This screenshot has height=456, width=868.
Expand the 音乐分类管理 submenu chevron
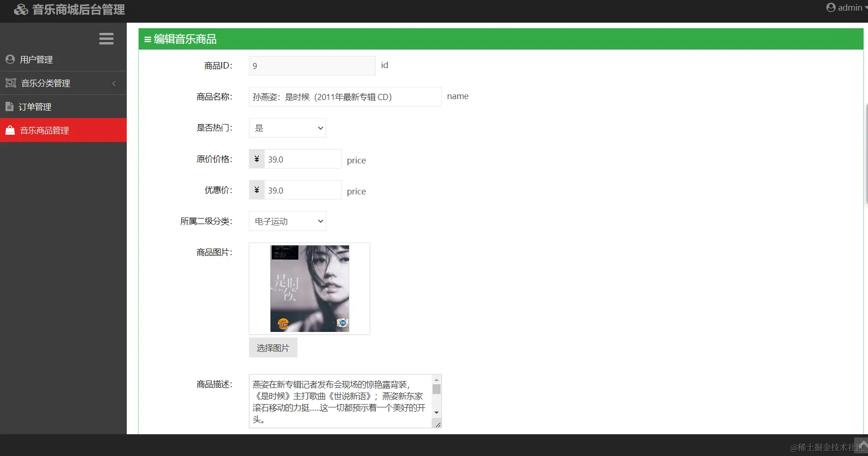point(114,83)
